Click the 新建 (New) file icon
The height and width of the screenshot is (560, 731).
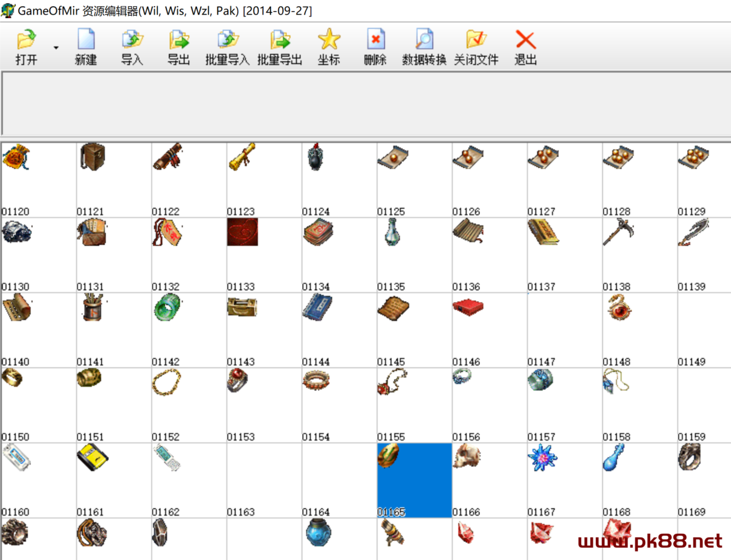pos(86,41)
